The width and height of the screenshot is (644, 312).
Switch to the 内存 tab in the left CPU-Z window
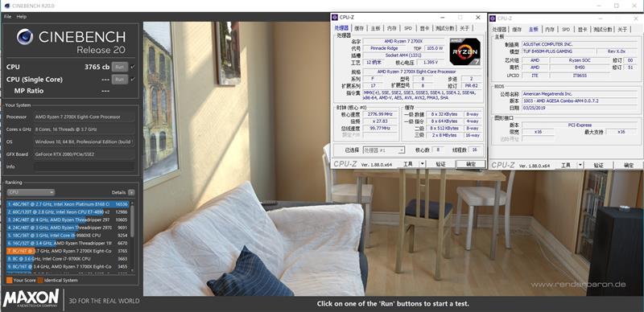tap(392, 28)
